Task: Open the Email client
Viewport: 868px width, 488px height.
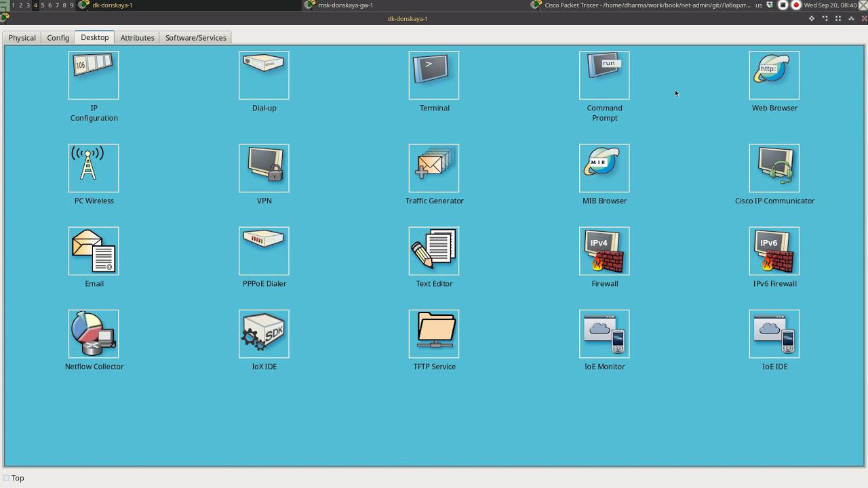Action: click(x=94, y=251)
